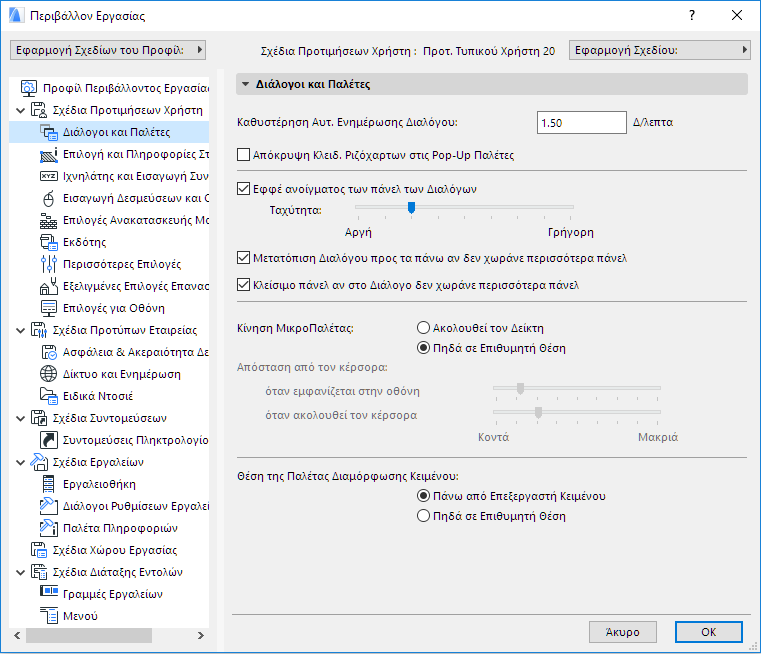Select Μενού tree label
761x654 pixels.
click(81, 616)
